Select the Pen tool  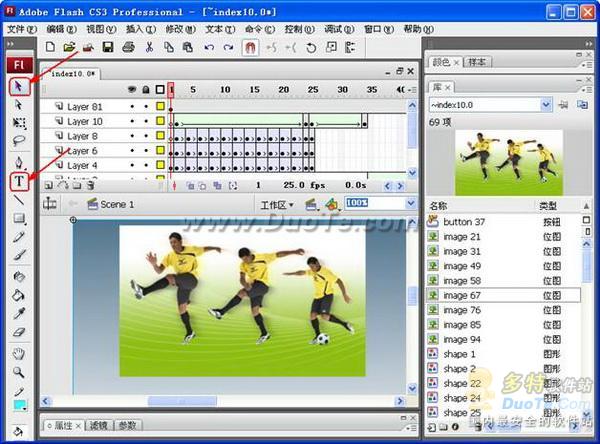19,162
